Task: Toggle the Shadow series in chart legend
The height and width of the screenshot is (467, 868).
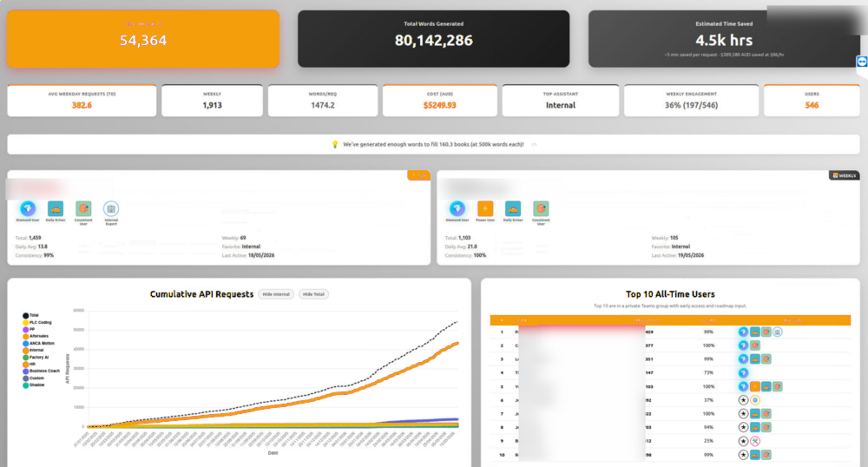Action: pyautogui.click(x=33, y=385)
